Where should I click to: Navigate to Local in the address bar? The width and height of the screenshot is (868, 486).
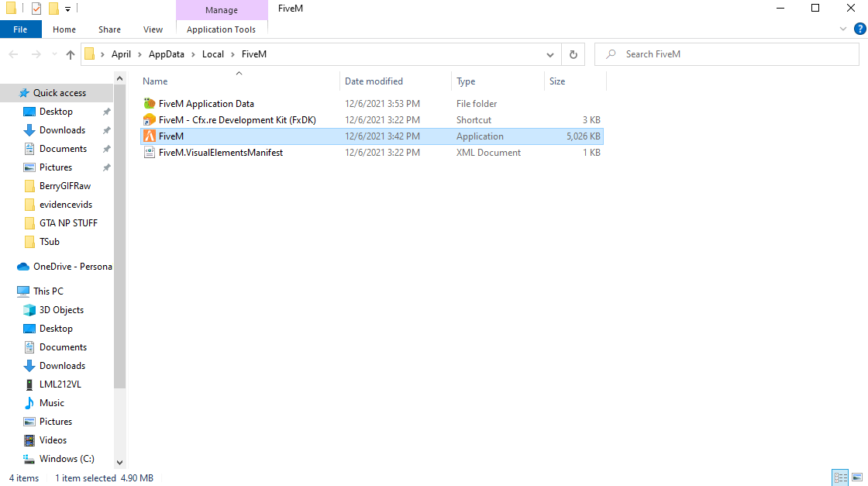click(212, 54)
